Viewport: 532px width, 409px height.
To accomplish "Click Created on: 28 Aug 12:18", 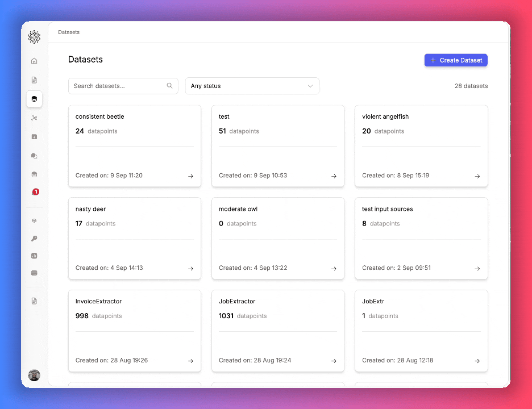I will tap(398, 360).
